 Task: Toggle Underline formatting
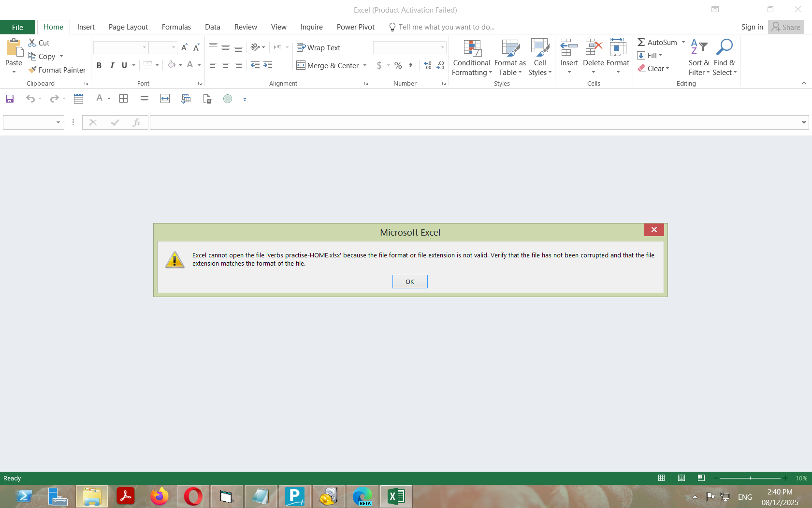[x=124, y=65]
